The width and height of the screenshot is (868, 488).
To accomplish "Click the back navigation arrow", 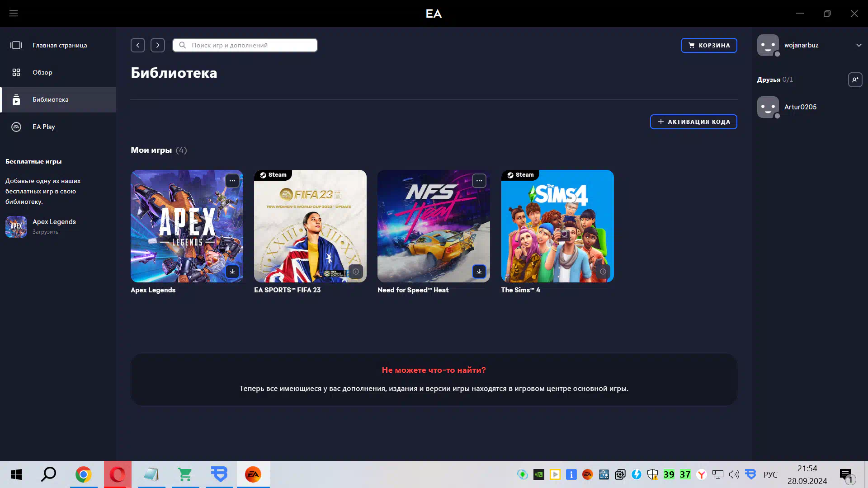I will pyautogui.click(x=138, y=45).
